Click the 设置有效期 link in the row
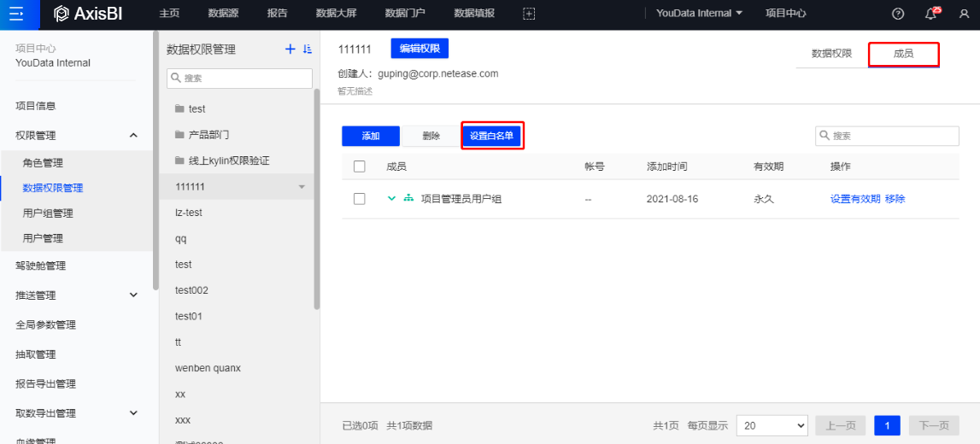Screen dimensions: 980x444 click(854, 199)
